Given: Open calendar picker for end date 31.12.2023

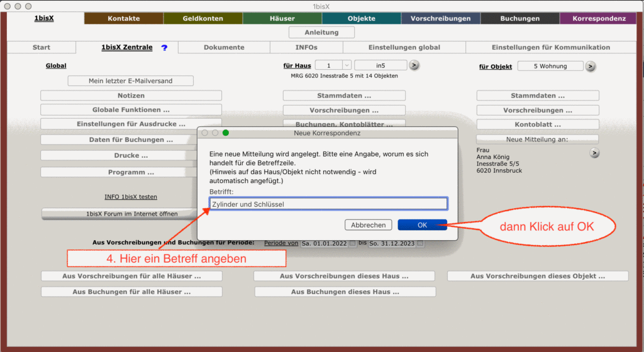Looking at the screenshot, I should (x=420, y=243).
